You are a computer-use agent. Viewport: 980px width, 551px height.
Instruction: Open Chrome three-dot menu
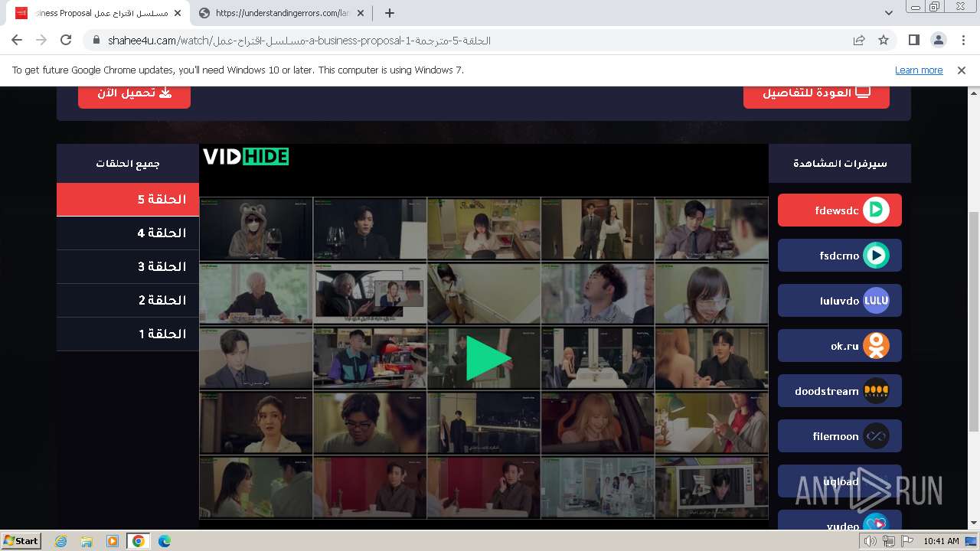(963, 41)
